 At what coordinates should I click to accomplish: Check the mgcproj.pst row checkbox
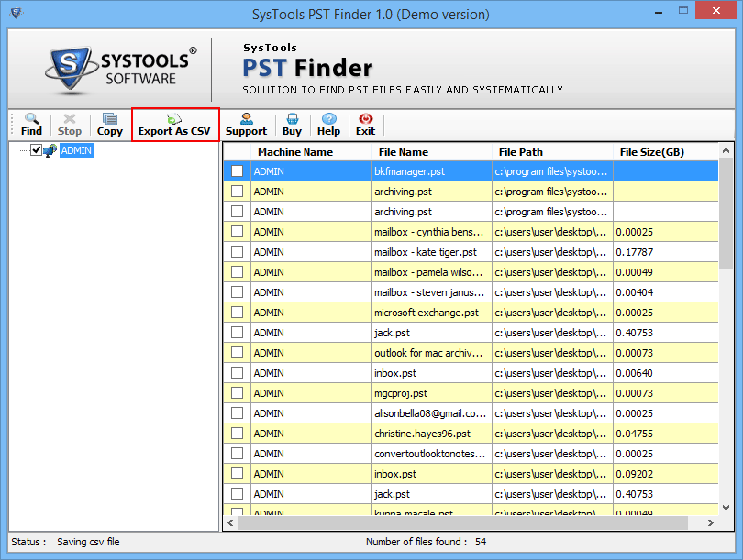coord(237,393)
